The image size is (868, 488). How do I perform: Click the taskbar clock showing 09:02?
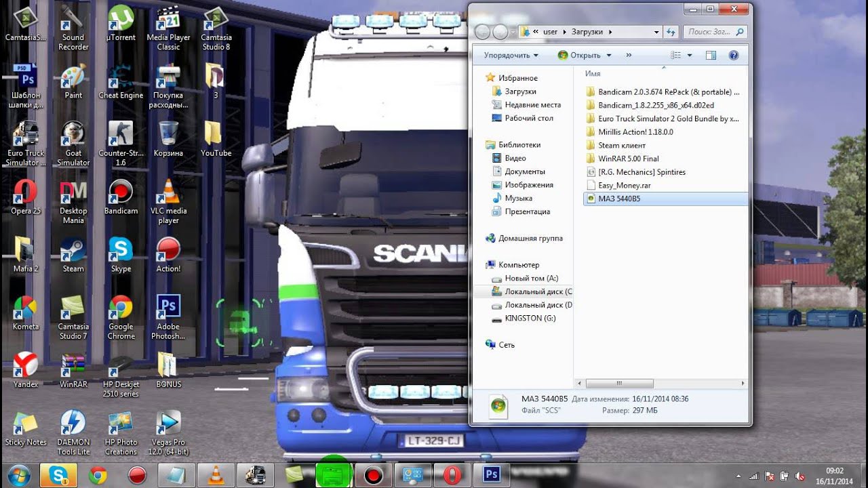pyautogui.click(x=834, y=475)
